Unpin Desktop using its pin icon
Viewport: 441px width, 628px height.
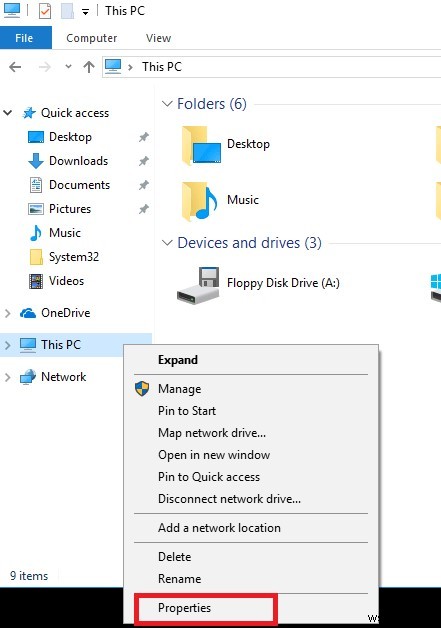click(x=144, y=137)
